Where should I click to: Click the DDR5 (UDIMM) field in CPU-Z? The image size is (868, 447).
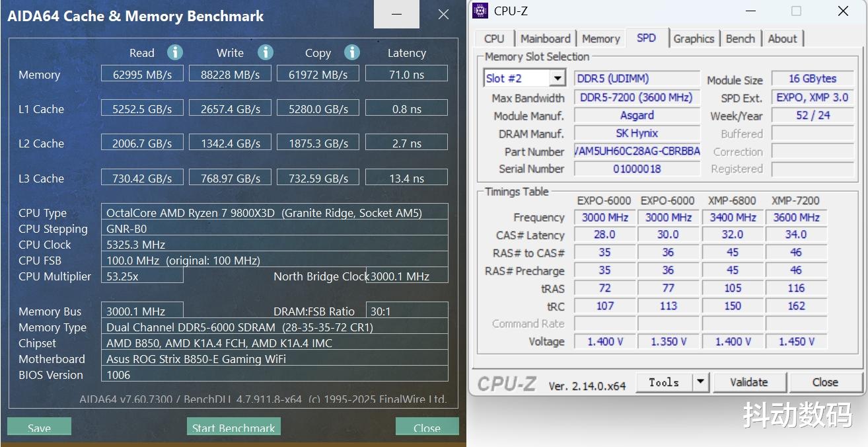click(x=637, y=79)
